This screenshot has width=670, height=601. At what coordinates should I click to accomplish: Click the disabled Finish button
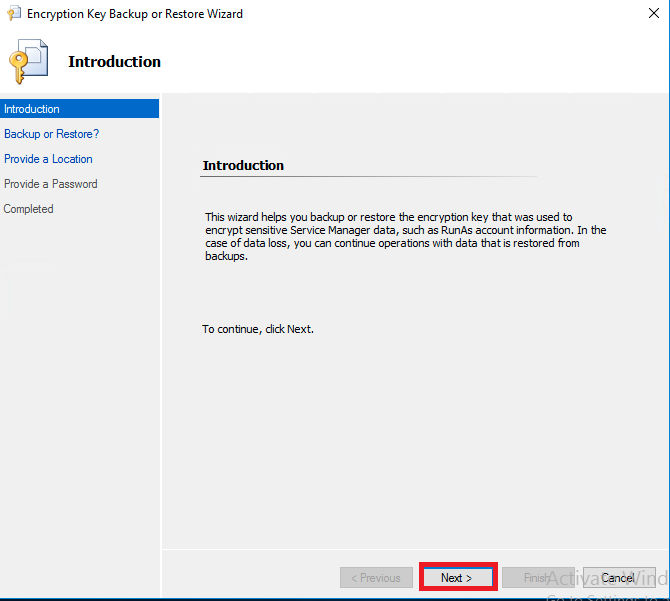pyautogui.click(x=536, y=578)
